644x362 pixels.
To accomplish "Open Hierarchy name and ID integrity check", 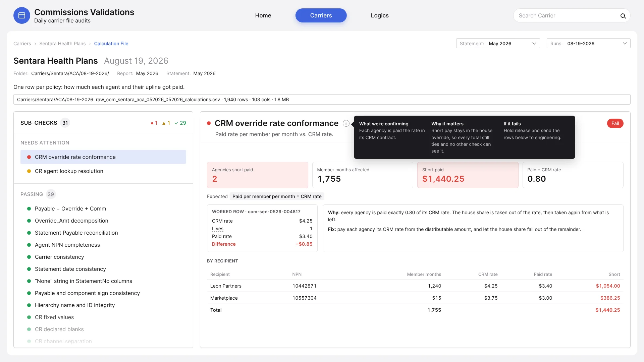I will [x=103, y=305].
